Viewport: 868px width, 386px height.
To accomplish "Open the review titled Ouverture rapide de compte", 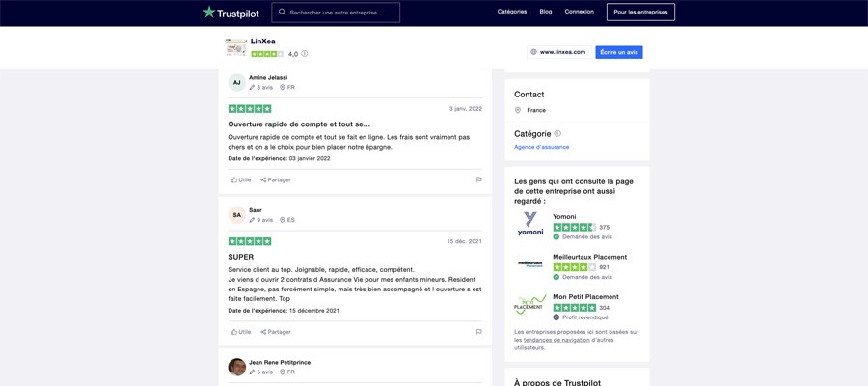I will (299, 124).
